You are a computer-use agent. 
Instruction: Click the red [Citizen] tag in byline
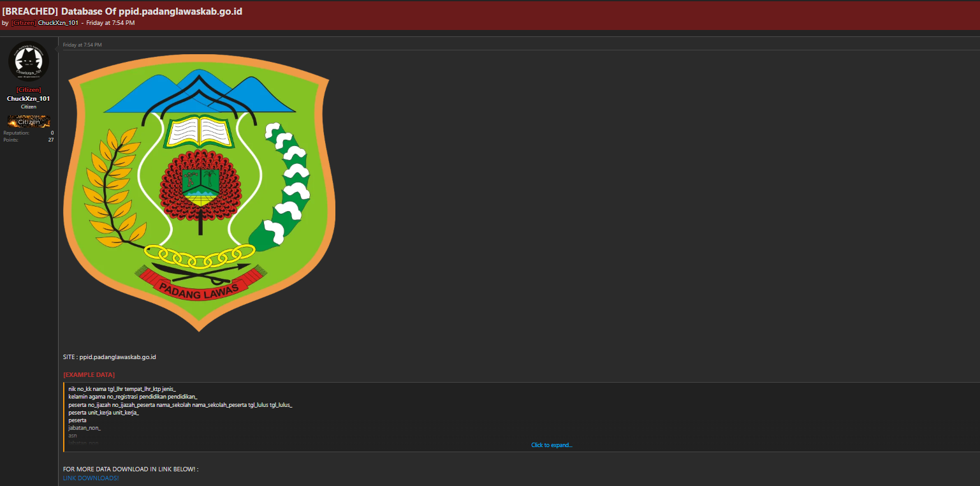point(24,23)
